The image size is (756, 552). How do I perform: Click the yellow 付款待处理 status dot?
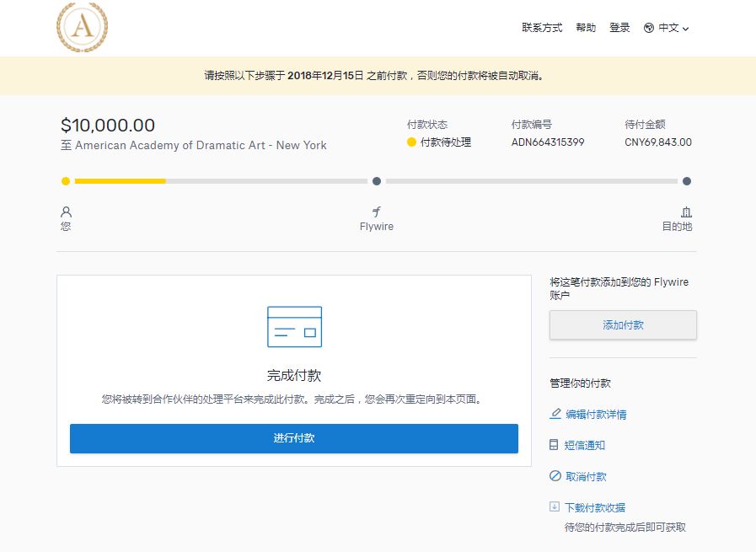pos(412,143)
